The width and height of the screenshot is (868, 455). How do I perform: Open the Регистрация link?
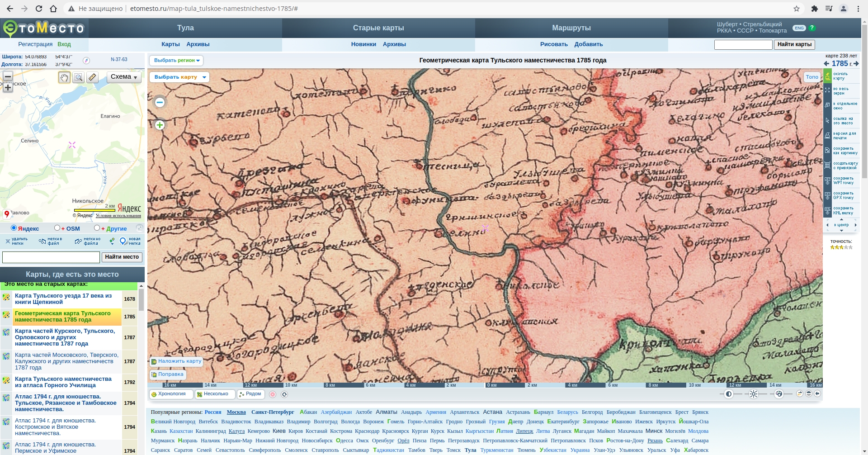pyautogui.click(x=35, y=44)
